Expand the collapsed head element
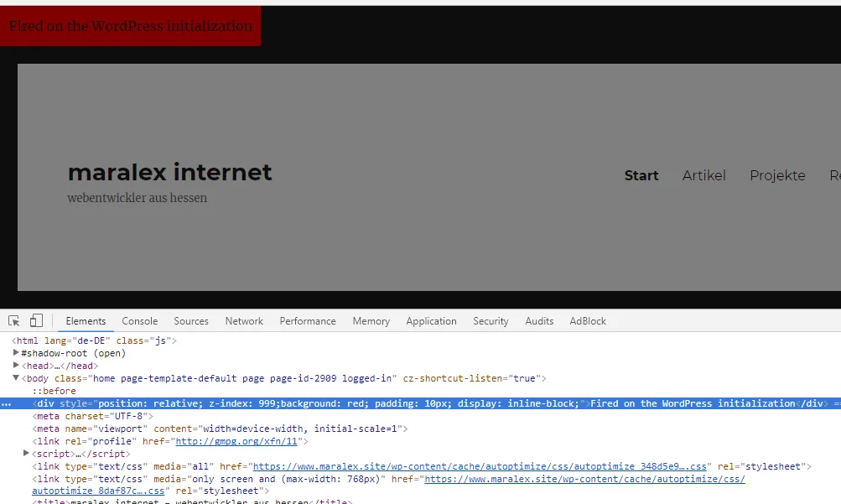The width and height of the screenshot is (841, 504). tap(16, 365)
